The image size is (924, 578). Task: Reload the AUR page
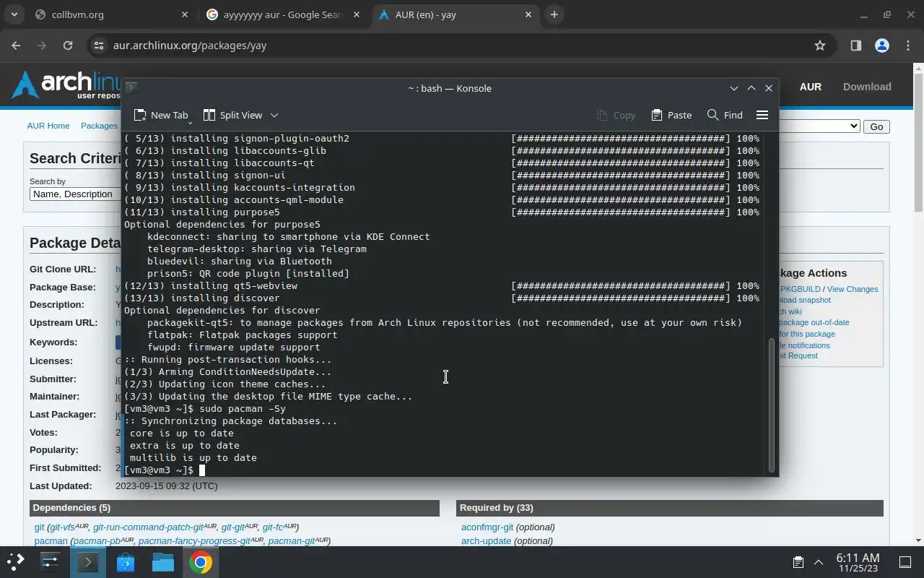(x=68, y=46)
